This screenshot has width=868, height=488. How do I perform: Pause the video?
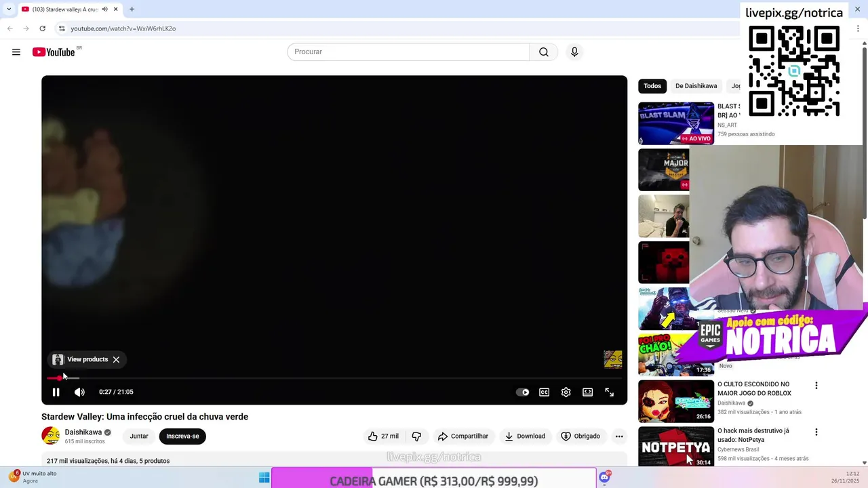(56, 392)
